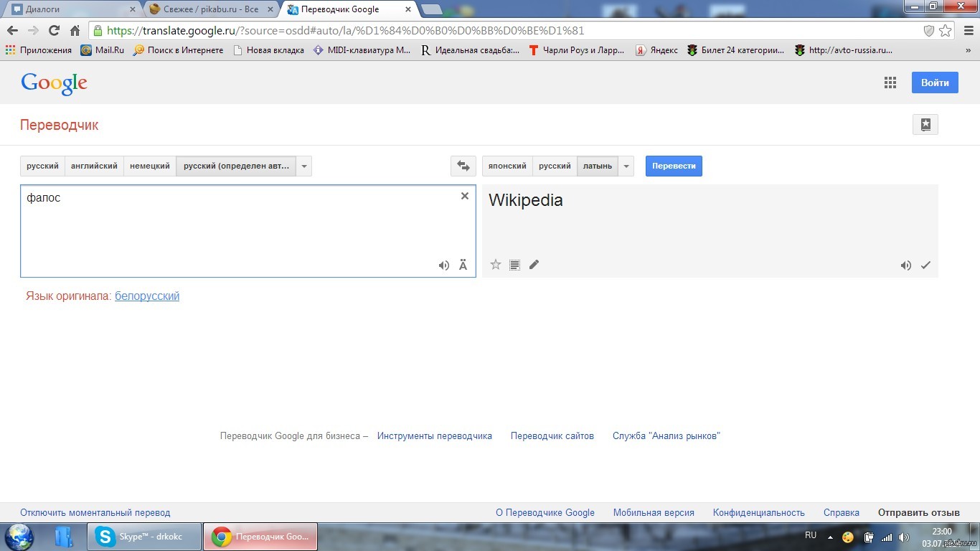Expand the target language dropdown arrow
The height and width of the screenshot is (551, 980).
pyautogui.click(x=627, y=166)
